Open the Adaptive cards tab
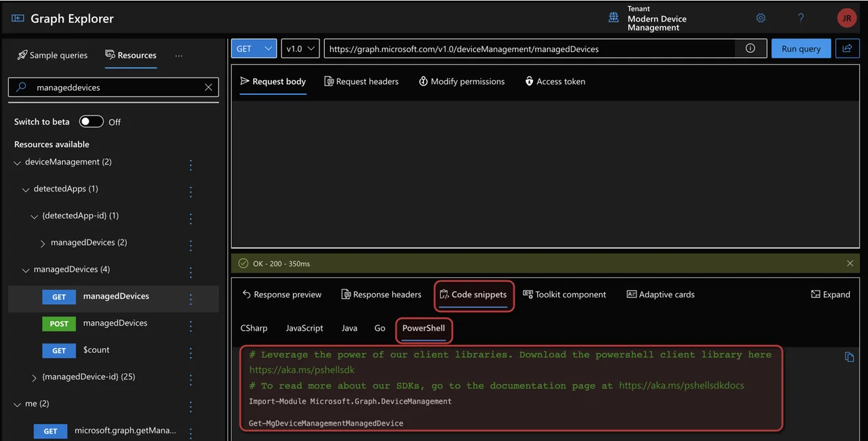Image resolution: width=868 pixels, height=441 pixels. pos(660,295)
